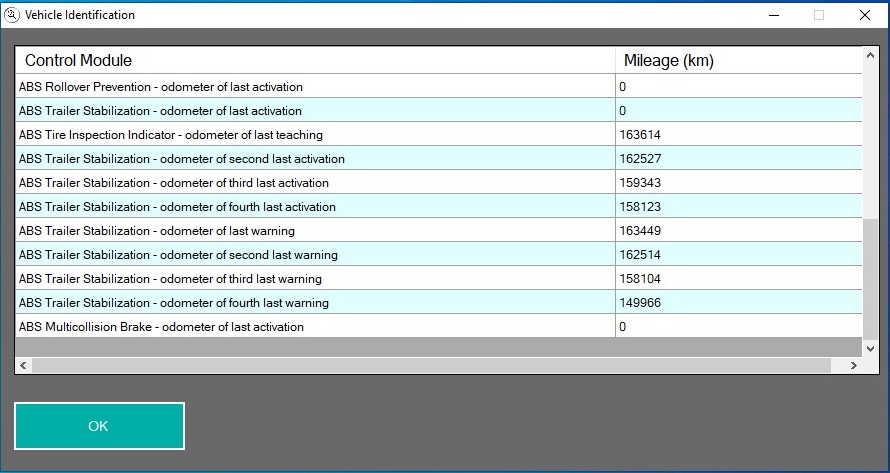Viewport: 890px width, 473px height.
Task: Select Trailer Stabilization third last warning row
Action: tap(439, 278)
